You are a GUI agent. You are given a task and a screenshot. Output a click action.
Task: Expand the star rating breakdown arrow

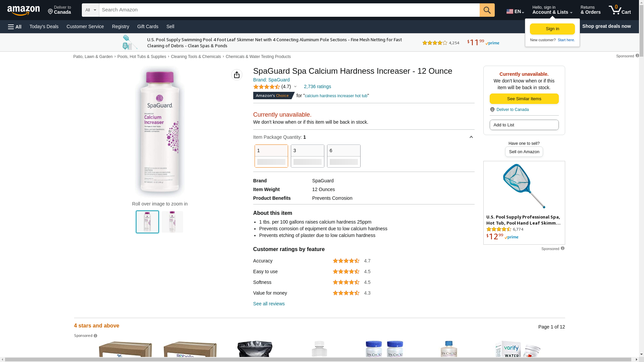(x=295, y=87)
